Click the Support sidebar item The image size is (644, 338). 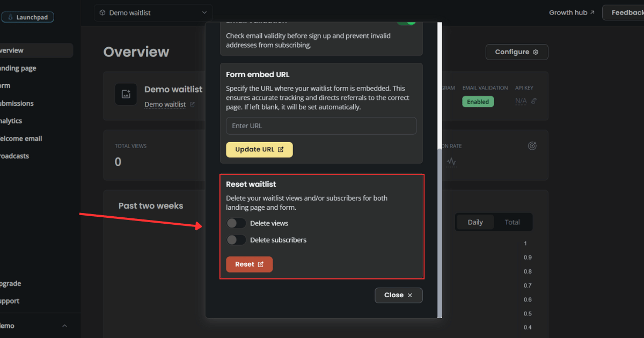point(10,301)
